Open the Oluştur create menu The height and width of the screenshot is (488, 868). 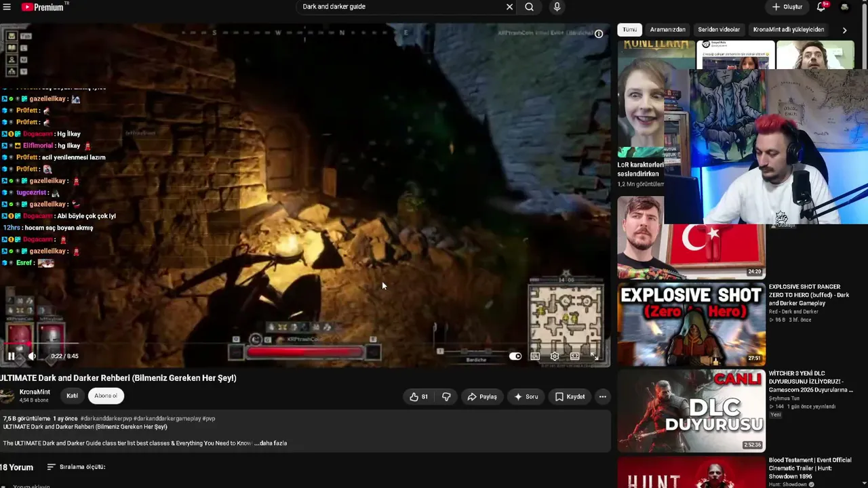[787, 7]
